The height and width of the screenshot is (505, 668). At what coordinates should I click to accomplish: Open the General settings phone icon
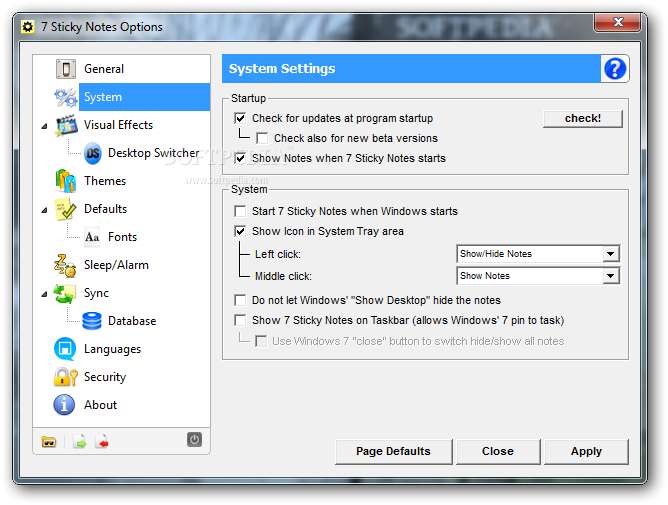click(66, 69)
